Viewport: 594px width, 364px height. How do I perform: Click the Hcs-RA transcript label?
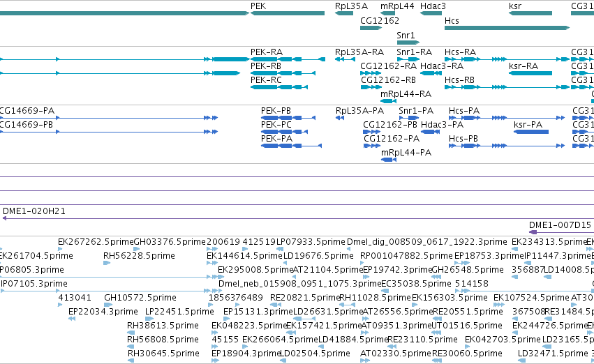point(459,52)
